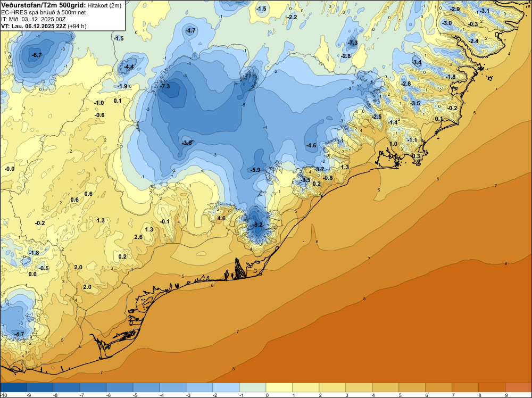
Task: Click the 'Veðurstofan/T2m 500grid:' title text
Action: pos(44,5)
